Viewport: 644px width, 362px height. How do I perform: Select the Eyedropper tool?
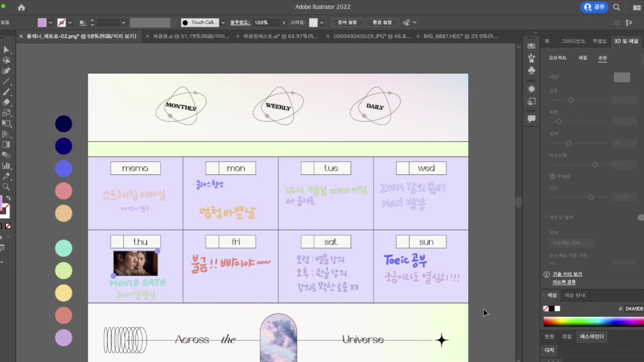click(6, 176)
